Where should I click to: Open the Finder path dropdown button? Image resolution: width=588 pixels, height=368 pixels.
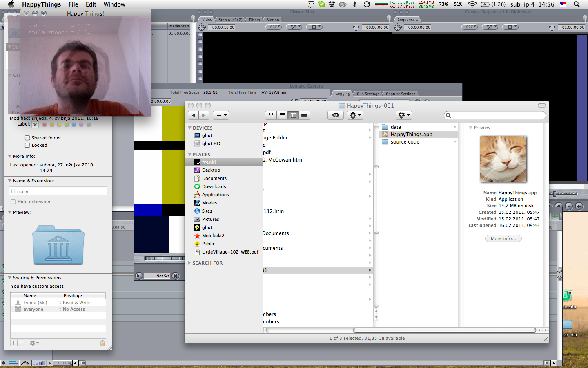221,115
